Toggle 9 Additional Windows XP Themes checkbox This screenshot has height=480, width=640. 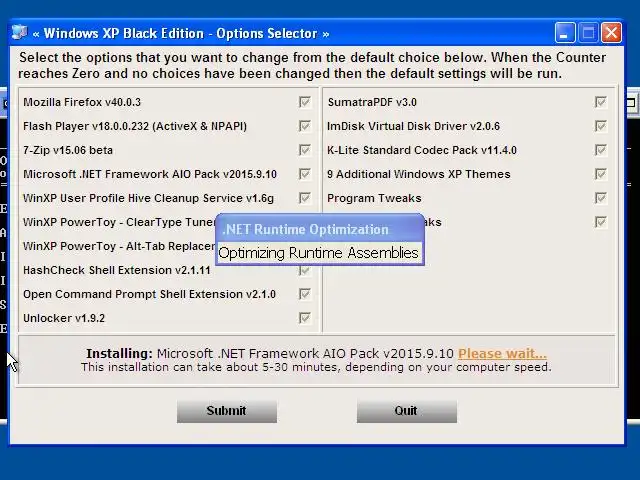coord(600,174)
